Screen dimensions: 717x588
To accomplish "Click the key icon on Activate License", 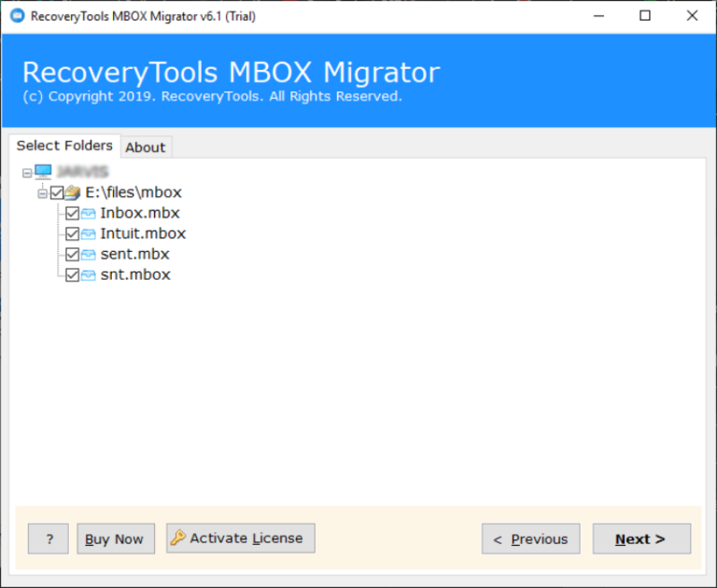I will [x=178, y=538].
